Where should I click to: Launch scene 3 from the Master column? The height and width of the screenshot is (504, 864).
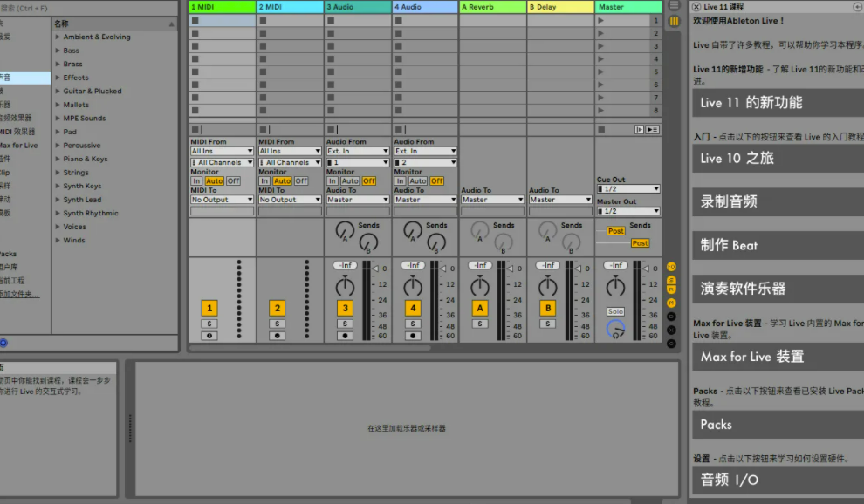point(600,46)
